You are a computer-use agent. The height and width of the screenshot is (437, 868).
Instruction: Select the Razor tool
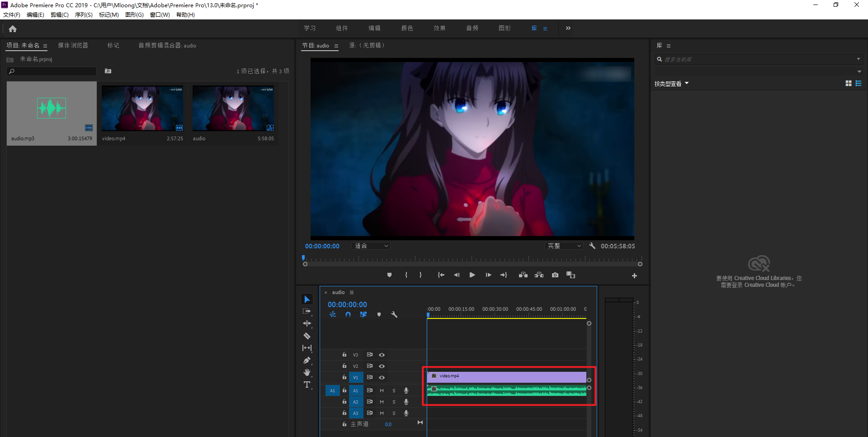tap(307, 336)
